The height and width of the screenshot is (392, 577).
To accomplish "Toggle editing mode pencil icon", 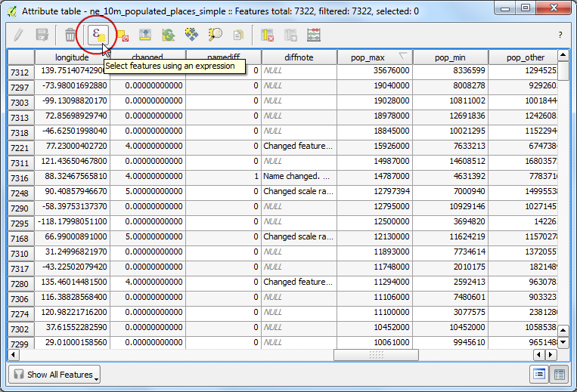I will [x=18, y=35].
